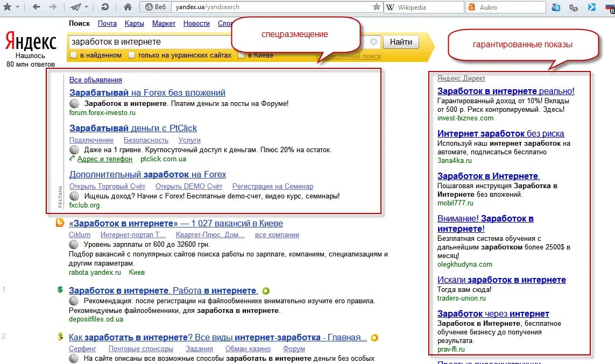Open 'Регистрация на Семинар' sitelink
615x364 pixels.
tap(273, 187)
